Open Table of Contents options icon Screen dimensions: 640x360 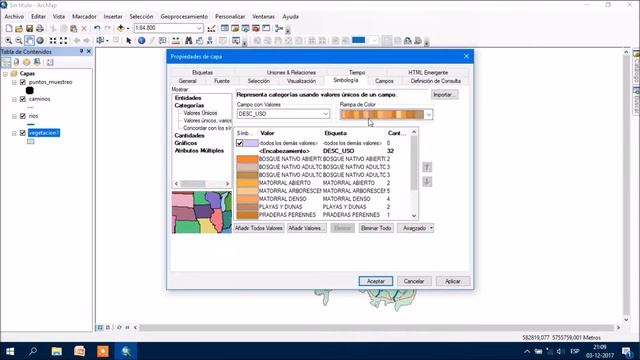[50, 62]
